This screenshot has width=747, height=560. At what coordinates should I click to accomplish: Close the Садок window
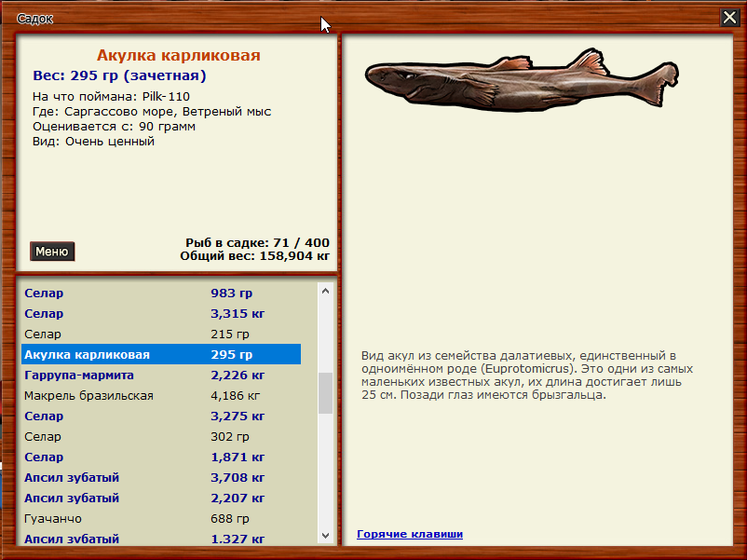pos(729,17)
